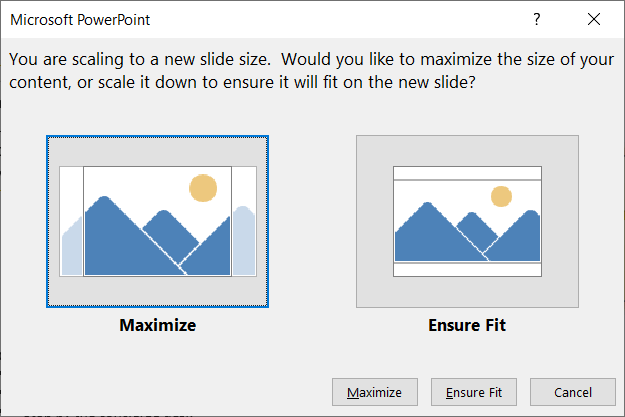Cancel the slide scaling dialog
This screenshot has height=417, width=625.
[x=573, y=393]
